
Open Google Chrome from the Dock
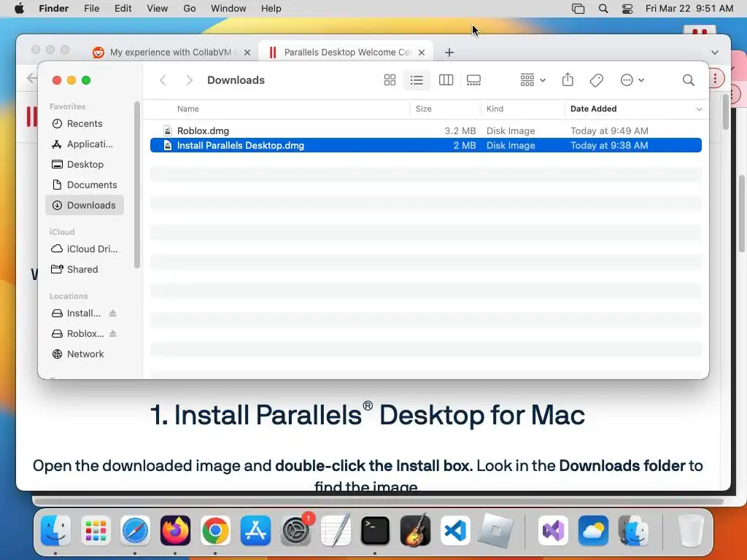pos(215,531)
